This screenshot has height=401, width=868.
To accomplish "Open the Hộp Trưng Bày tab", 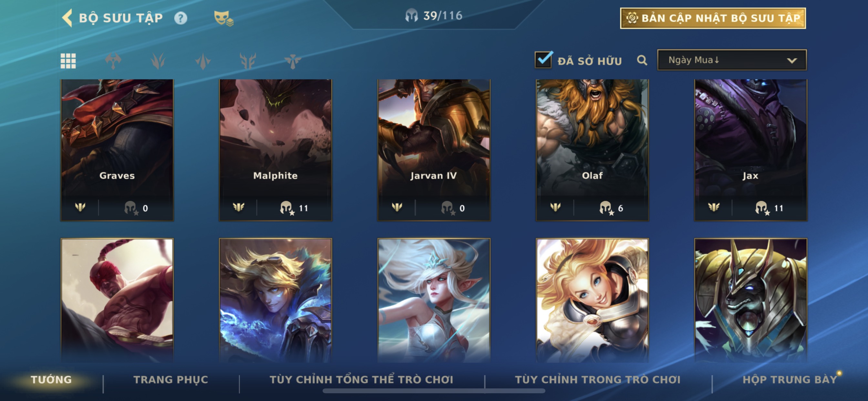I will click(x=790, y=379).
